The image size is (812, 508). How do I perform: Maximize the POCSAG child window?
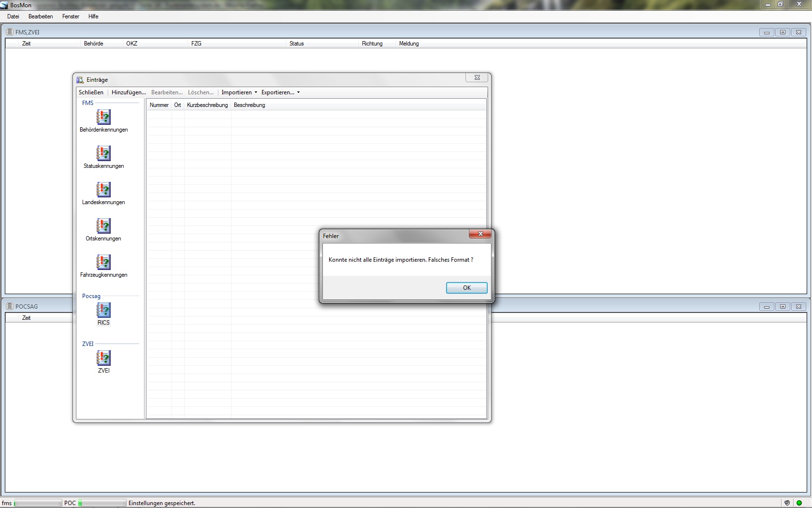(783, 306)
